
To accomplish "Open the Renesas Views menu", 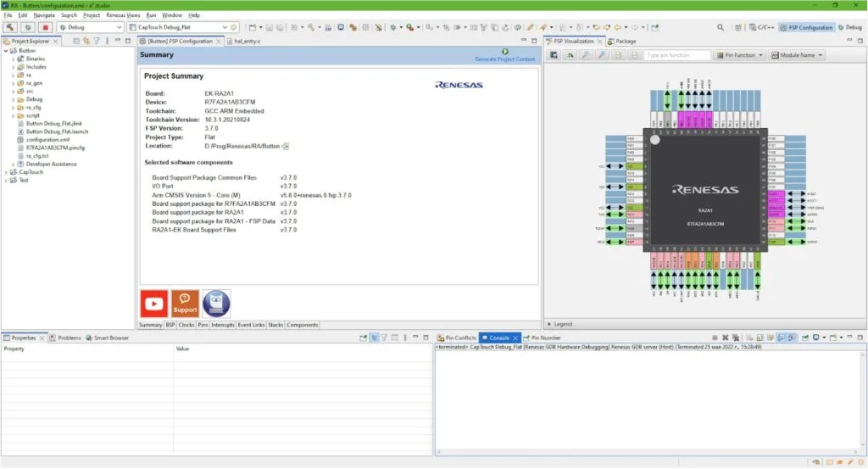I will coord(123,15).
